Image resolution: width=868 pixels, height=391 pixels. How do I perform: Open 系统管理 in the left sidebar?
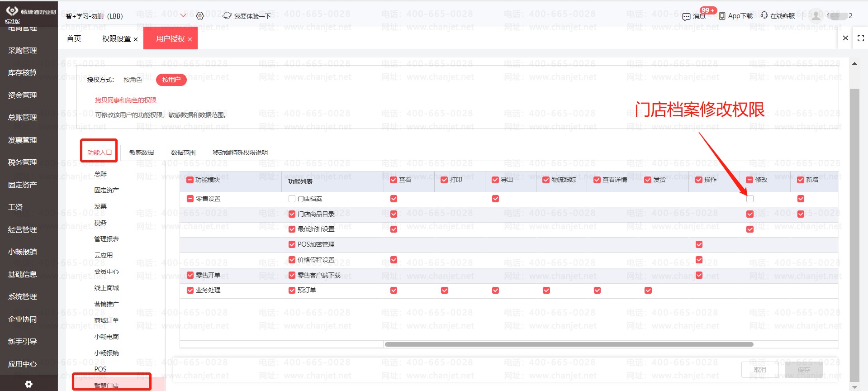click(23, 296)
